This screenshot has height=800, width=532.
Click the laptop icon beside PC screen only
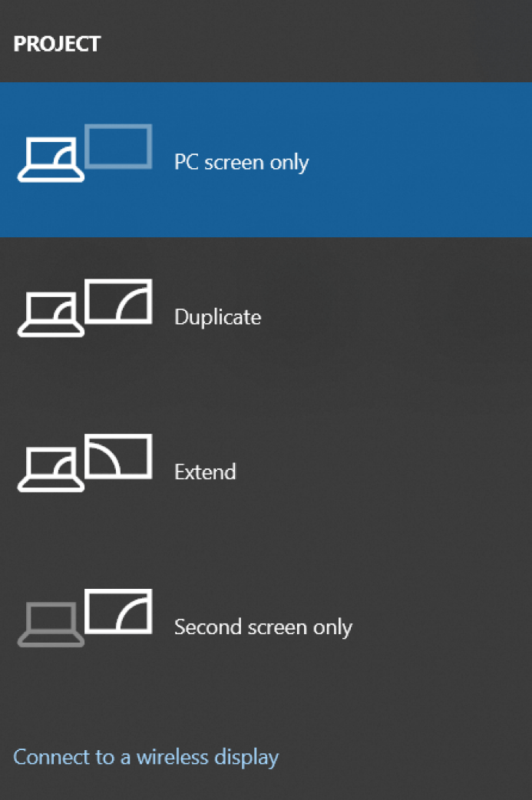(51, 160)
